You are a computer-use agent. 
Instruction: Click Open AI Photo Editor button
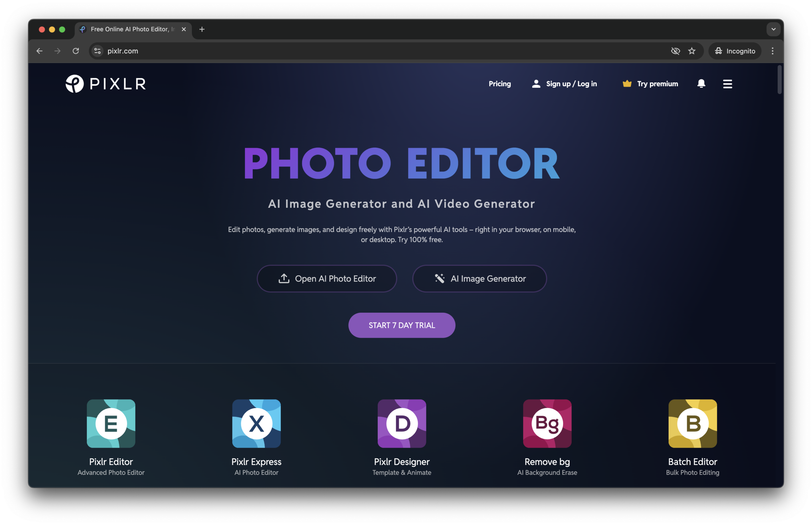326,279
